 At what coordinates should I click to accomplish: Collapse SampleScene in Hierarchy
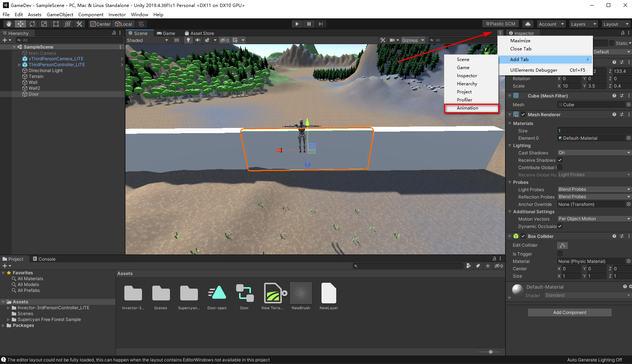click(x=14, y=47)
